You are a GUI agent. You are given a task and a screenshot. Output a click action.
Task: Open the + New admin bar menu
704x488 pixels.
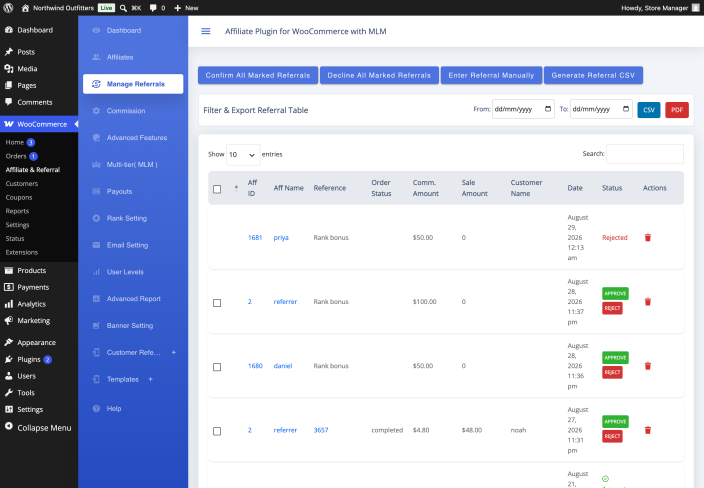point(186,8)
